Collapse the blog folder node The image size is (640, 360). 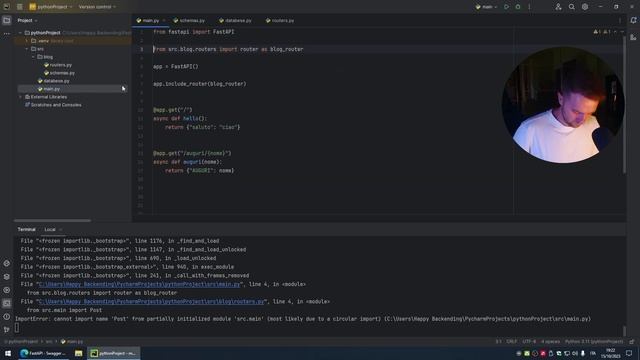[33, 57]
